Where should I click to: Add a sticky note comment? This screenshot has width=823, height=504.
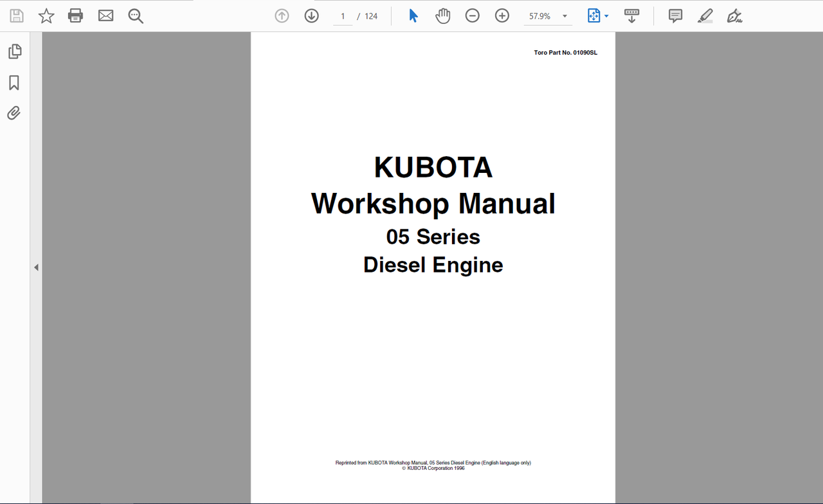point(675,16)
